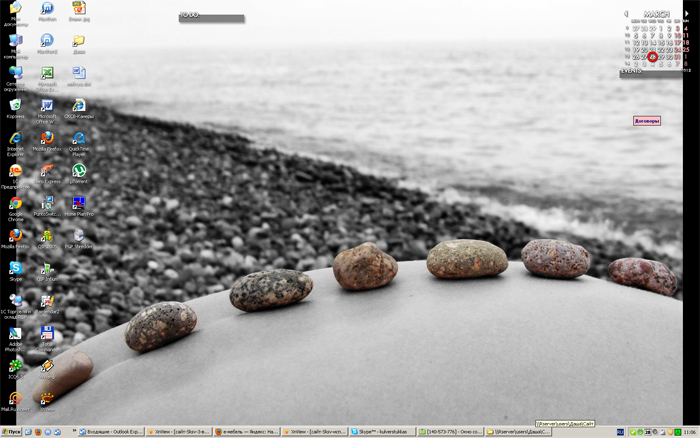The width and height of the screenshot is (700, 438).
Task: Click the TO DO widget header
Action: point(212,16)
